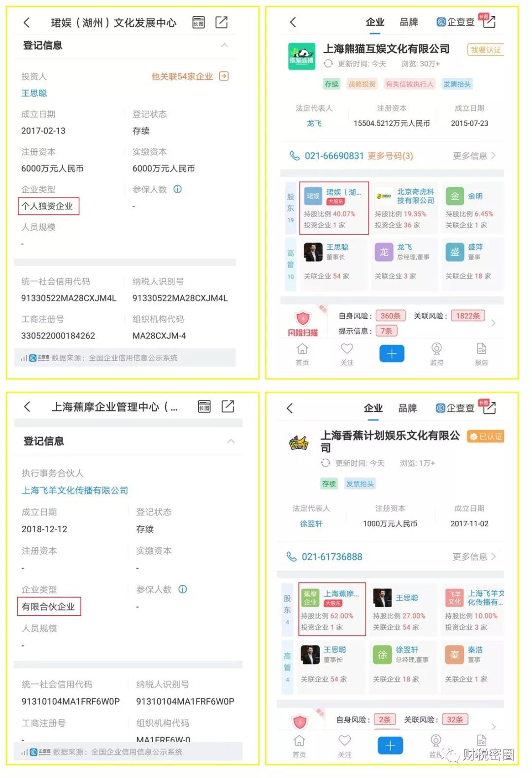Open long-image icon in 珺娱 header
The image size is (532, 778).
click(x=199, y=22)
